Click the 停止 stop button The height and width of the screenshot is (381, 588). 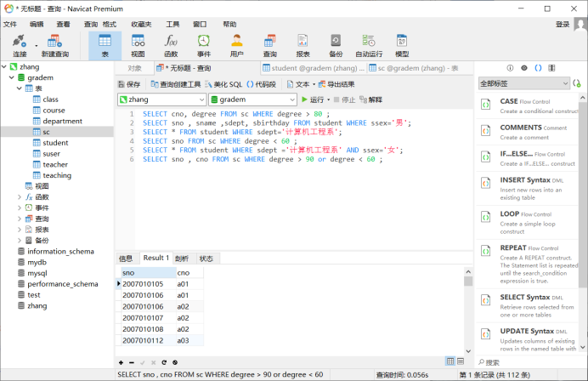click(344, 100)
